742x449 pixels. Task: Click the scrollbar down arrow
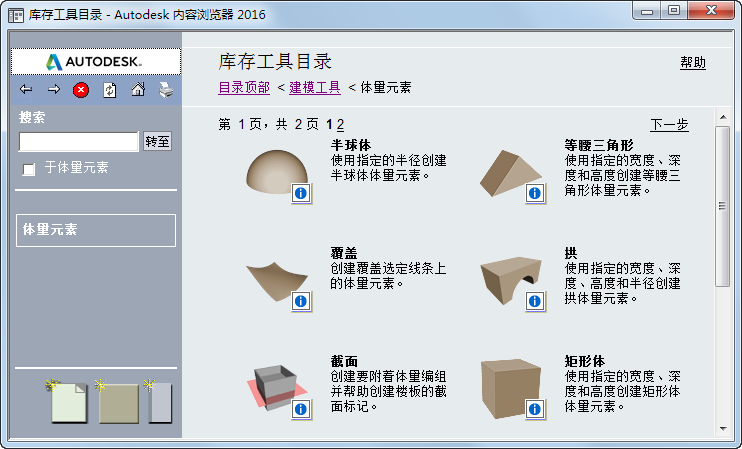point(723,429)
